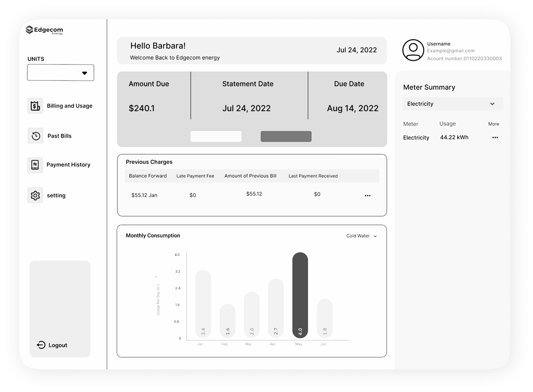Click the Edgecom Energy logo
The height and width of the screenshot is (392, 533).
[44, 30]
